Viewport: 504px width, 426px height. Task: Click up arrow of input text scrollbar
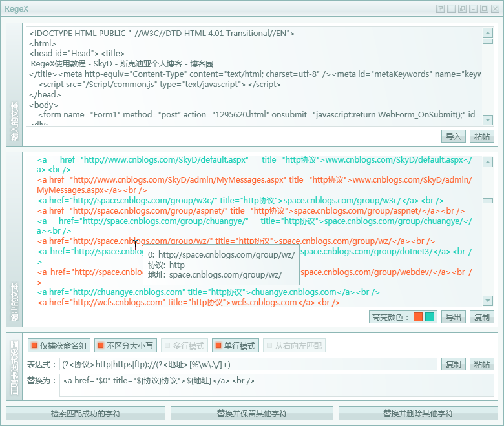[x=488, y=33]
